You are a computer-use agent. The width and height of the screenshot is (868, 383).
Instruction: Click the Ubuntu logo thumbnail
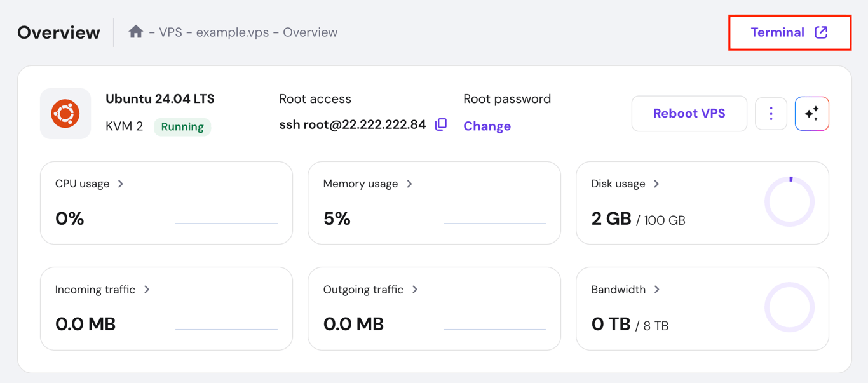(65, 114)
